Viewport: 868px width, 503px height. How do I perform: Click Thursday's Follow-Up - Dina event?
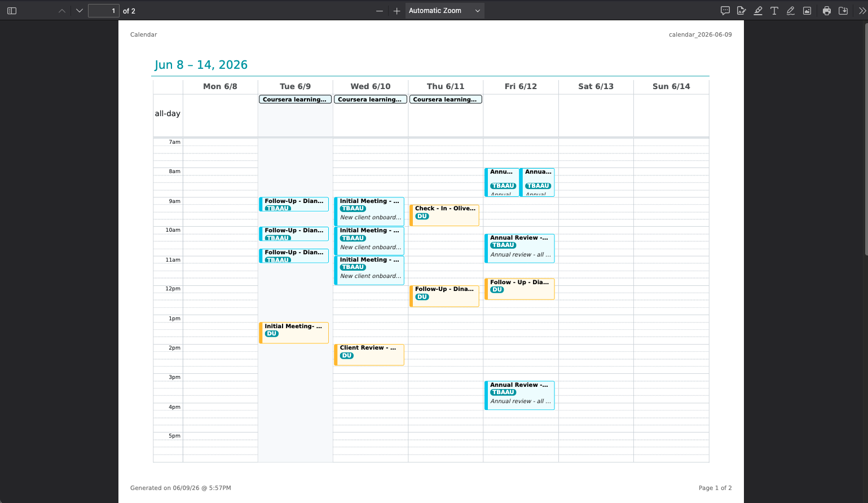click(x=444, y=296)
